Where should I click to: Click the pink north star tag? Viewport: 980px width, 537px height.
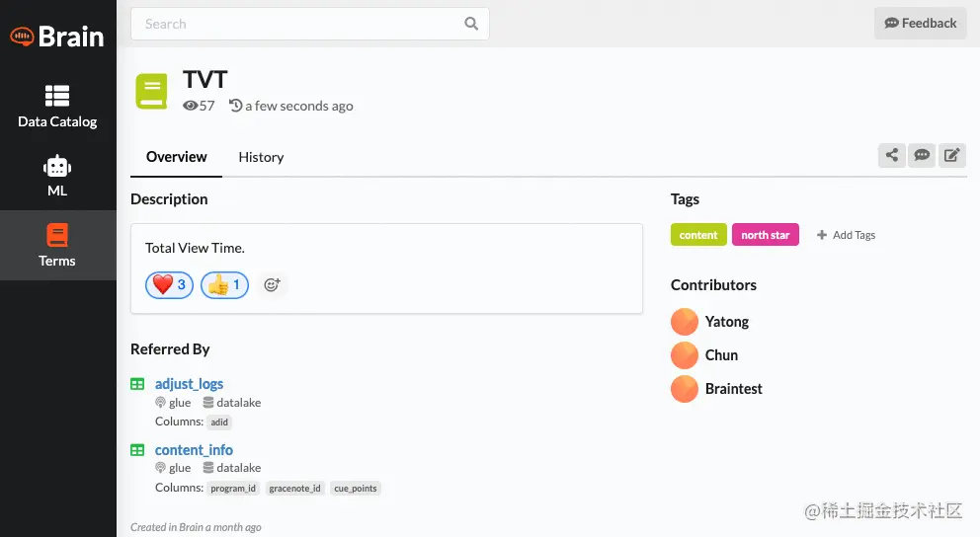(766, 235)
